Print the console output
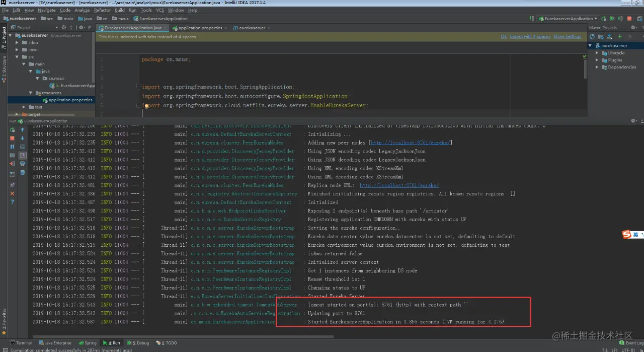Viewport: 644px width, 352px height. (23, 164)
